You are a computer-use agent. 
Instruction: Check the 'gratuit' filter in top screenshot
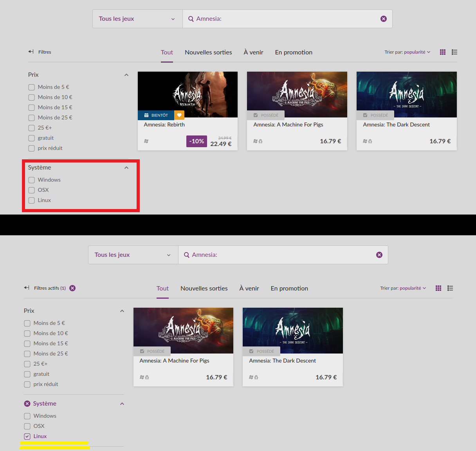point(32,138)
